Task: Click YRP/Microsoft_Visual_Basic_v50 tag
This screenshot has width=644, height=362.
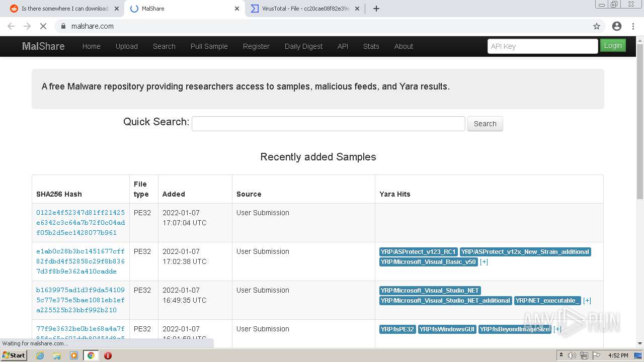Action: click(x=428, y=262)
